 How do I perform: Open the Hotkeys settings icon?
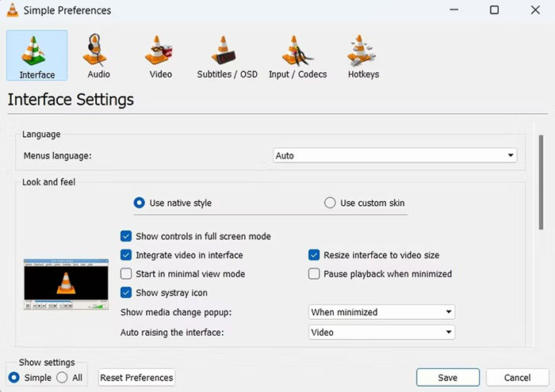(x=363, y=54)
